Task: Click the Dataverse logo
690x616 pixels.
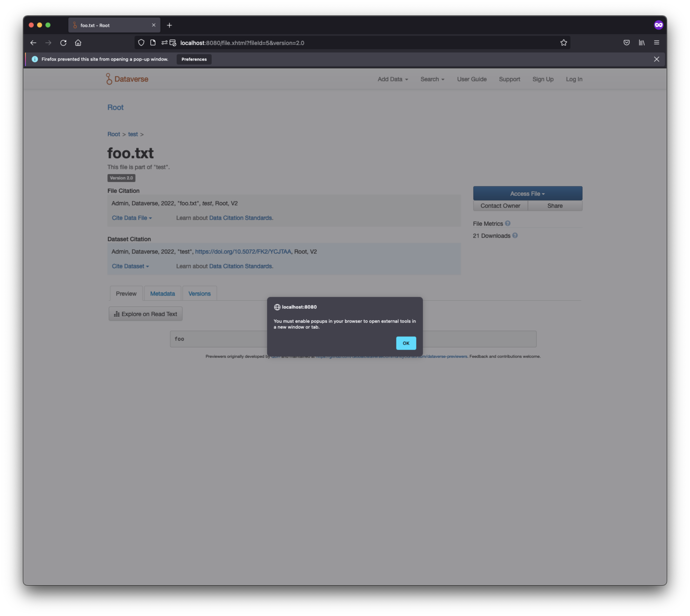Action: click(127, 79)
